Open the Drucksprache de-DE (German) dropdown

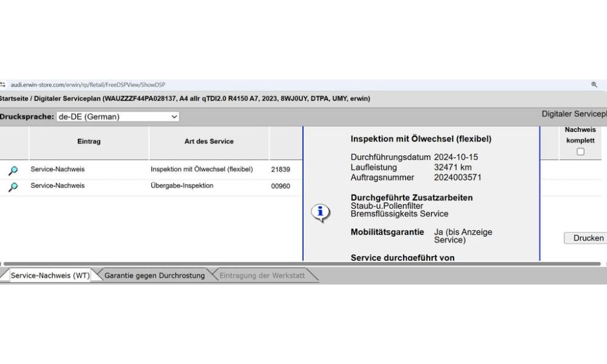click(x=118, y=116)
